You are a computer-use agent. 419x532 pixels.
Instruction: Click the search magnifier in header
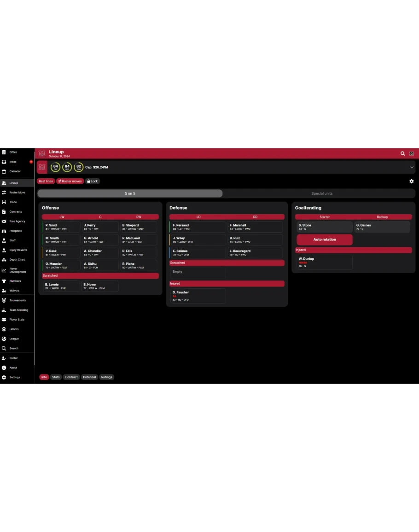(403, 153)
